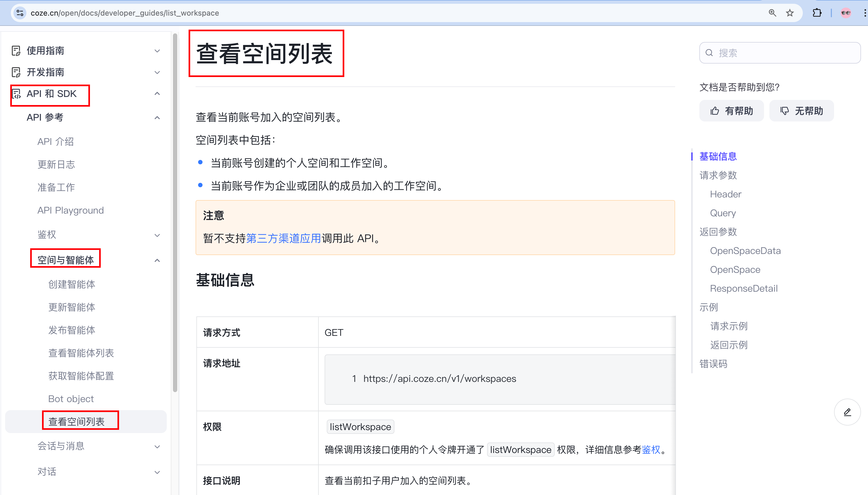868x495 pixels.
Task: Click the zoom icon in the address bar
Action: click(772, 13)
